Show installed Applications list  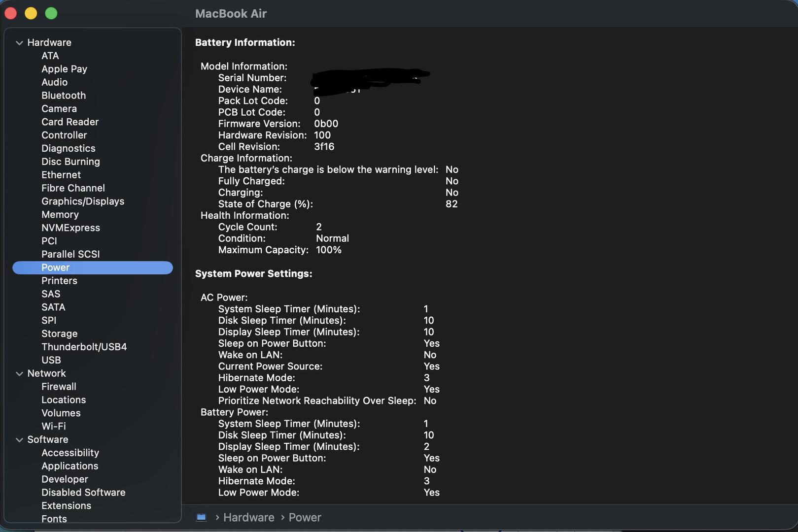click(69, 466)
